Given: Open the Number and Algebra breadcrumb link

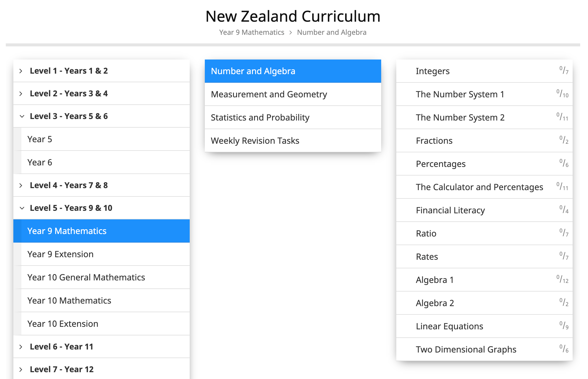Looking at the screenshot, I should tap(332, 32).
